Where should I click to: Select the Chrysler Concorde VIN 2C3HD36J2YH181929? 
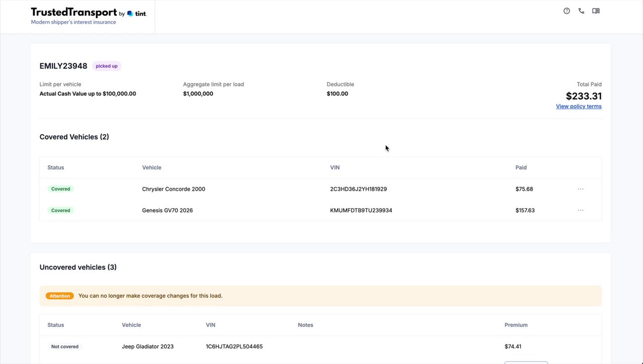click(x=358, y=189)
